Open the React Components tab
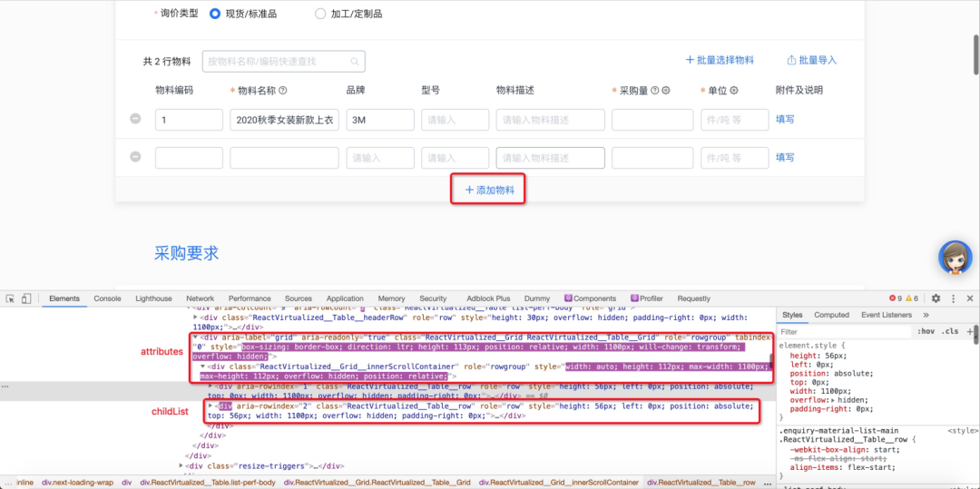980x489 pixels. tap(590, 298)
